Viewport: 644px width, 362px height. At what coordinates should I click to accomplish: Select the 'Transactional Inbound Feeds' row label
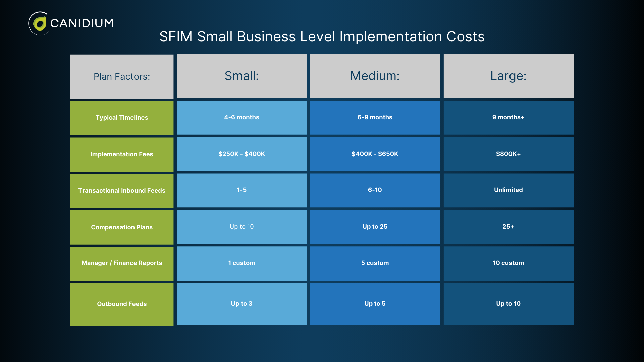tap(122, 191)
